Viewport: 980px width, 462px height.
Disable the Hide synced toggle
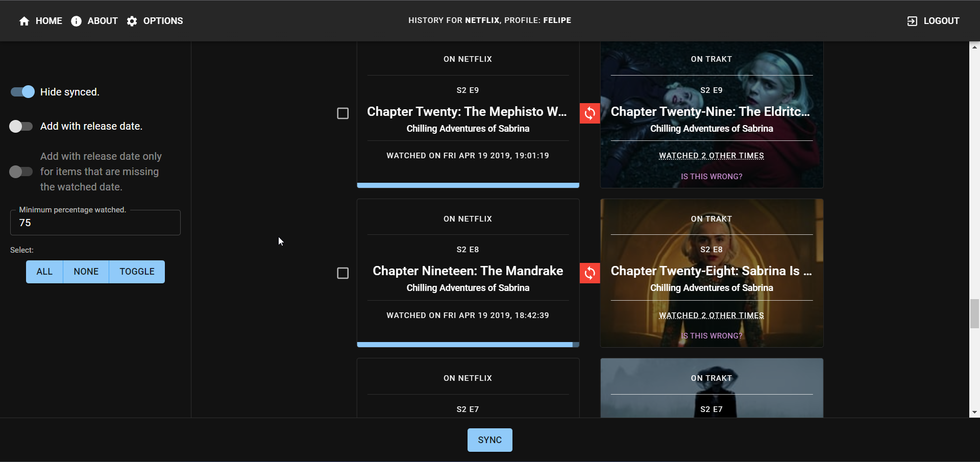point(21,92)
